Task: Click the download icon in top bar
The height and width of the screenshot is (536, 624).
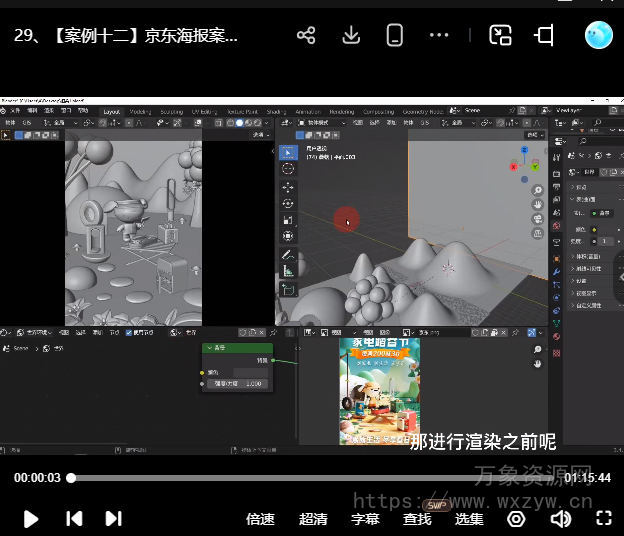Action: (351, 36)
